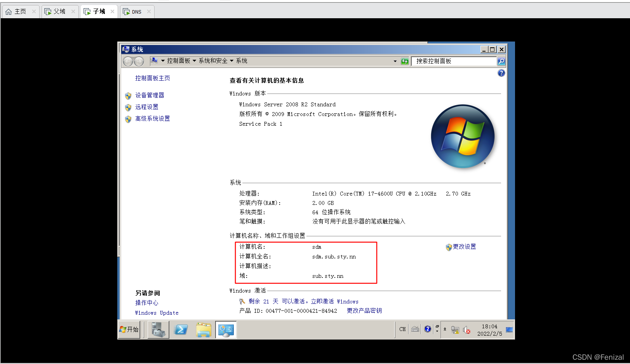Expand dropdown arrow before 控制面板
This screenshot has height=364, width=630.
click(x=163, y=61)
